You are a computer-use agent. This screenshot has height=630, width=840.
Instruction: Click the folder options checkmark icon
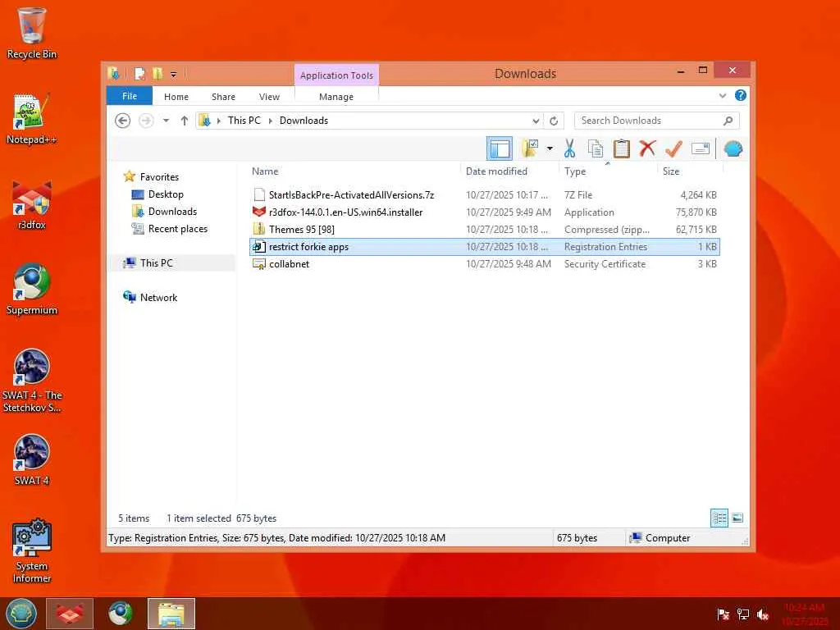(x=531, y=148)
